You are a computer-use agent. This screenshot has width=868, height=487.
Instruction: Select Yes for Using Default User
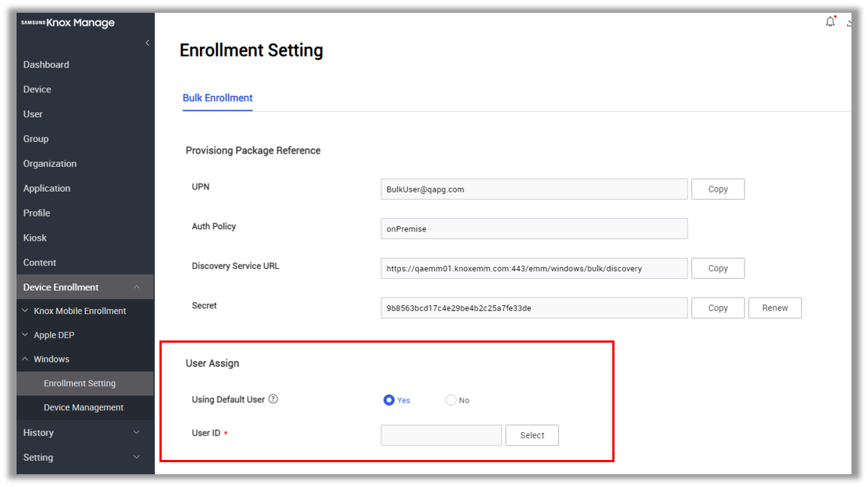pyautogui.click(x=389, y=400)
